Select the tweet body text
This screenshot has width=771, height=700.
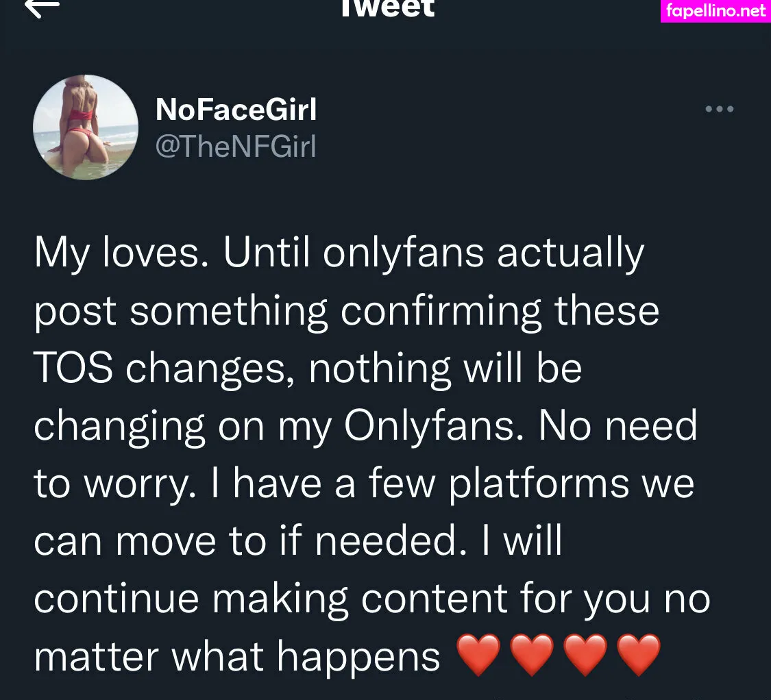(365, 452)
